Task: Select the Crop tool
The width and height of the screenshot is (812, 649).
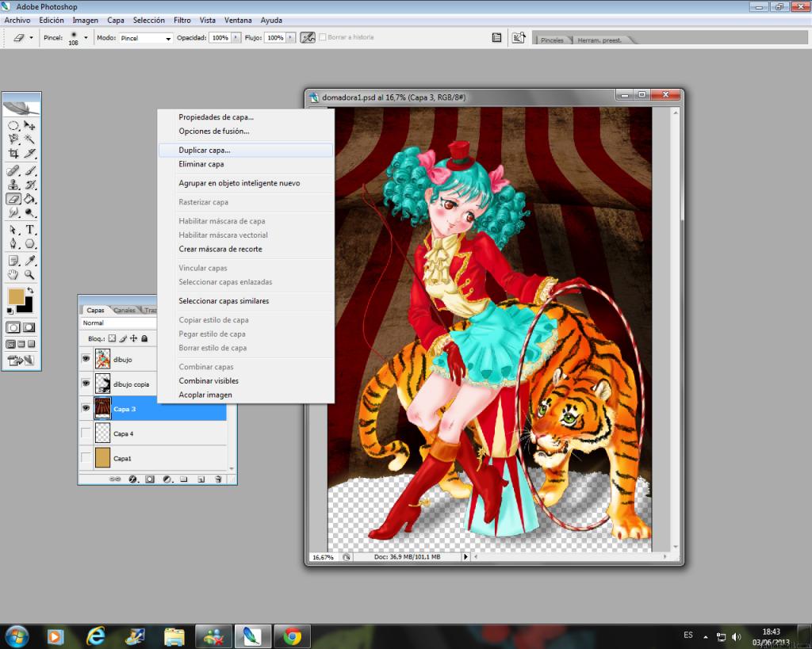Action: click(x=13, y=153)
